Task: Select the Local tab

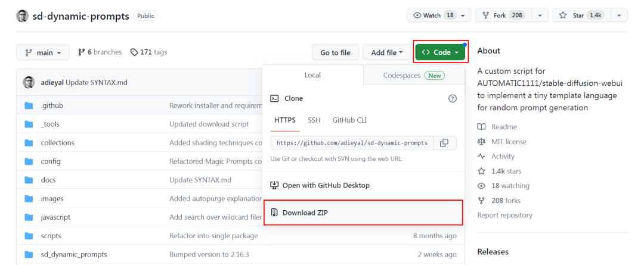Action: click(312, 75)
